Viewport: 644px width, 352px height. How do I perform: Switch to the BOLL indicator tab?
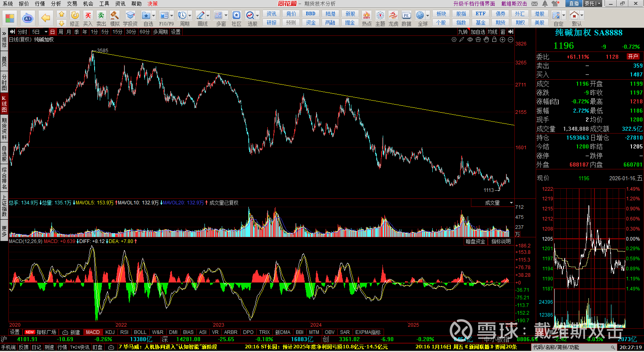(x=140, y=332)
